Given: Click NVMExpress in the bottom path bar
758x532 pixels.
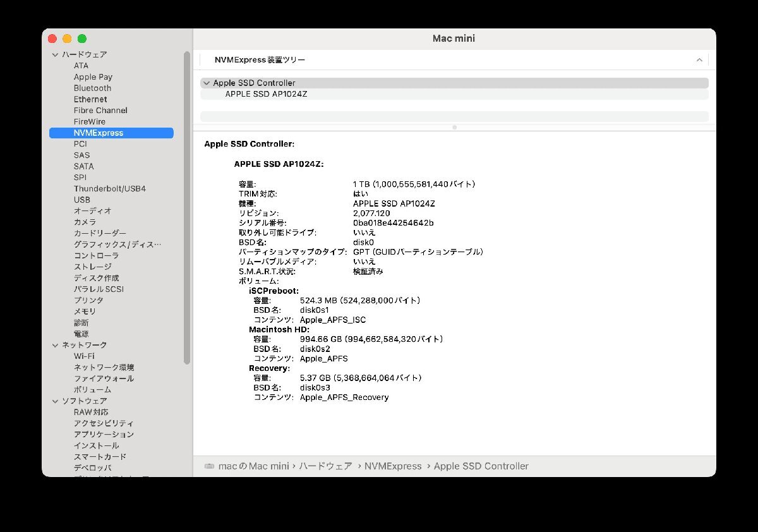Looking at the screenshot, I should pyautogui.click(x=393, y=466).
